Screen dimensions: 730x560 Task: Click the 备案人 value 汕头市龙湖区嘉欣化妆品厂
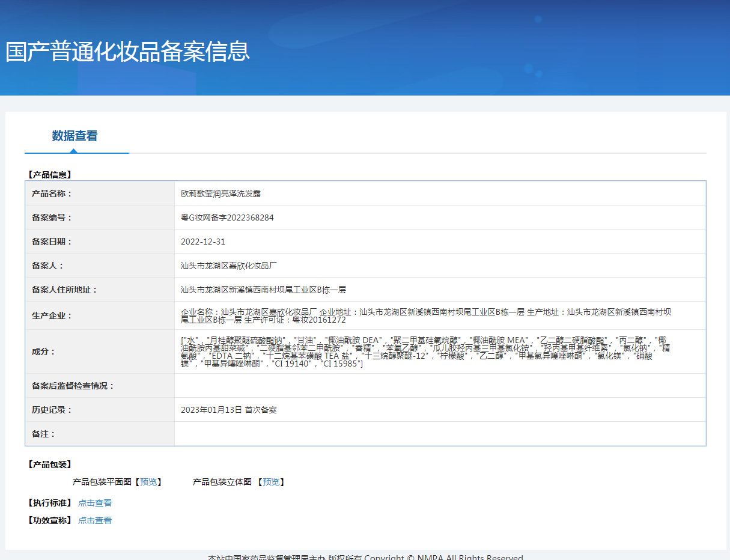tap(229, 266)
